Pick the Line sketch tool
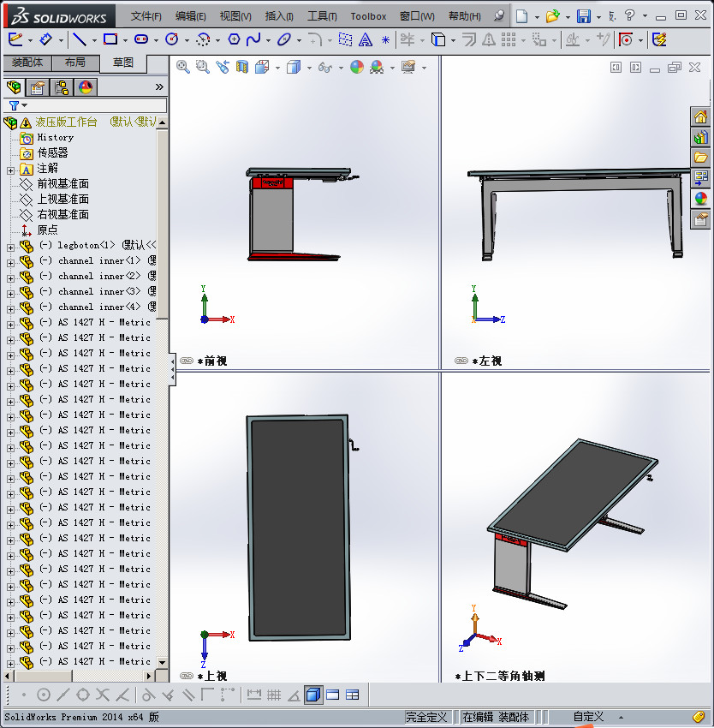Image resolution: width=714 pixels, height=728 pixels. point(80,39)
